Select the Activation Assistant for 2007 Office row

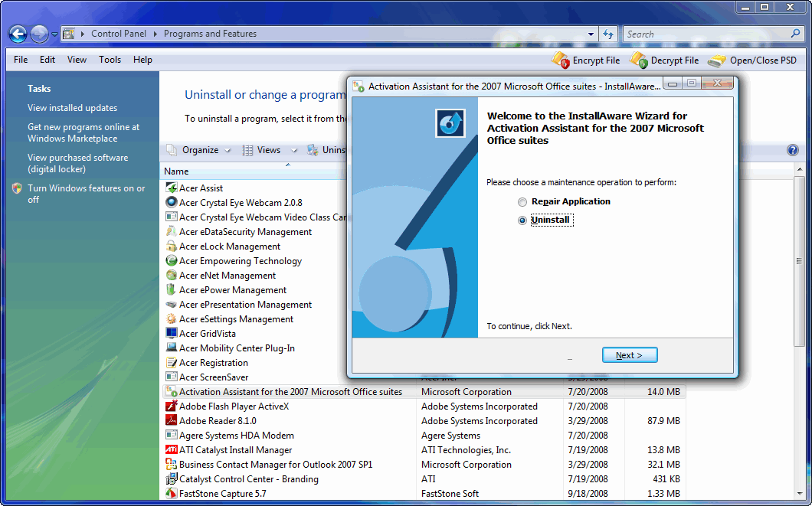click(424, 392)
